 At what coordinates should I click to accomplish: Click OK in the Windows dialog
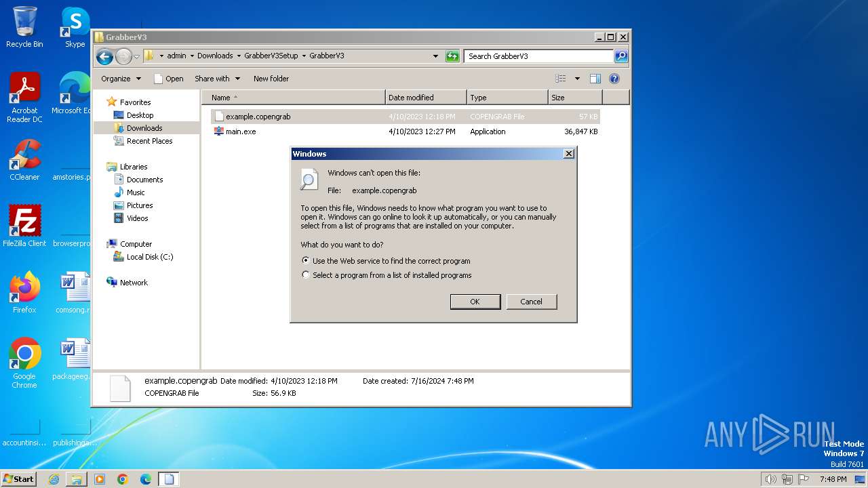pyautogui.click(x=475, y=302)
